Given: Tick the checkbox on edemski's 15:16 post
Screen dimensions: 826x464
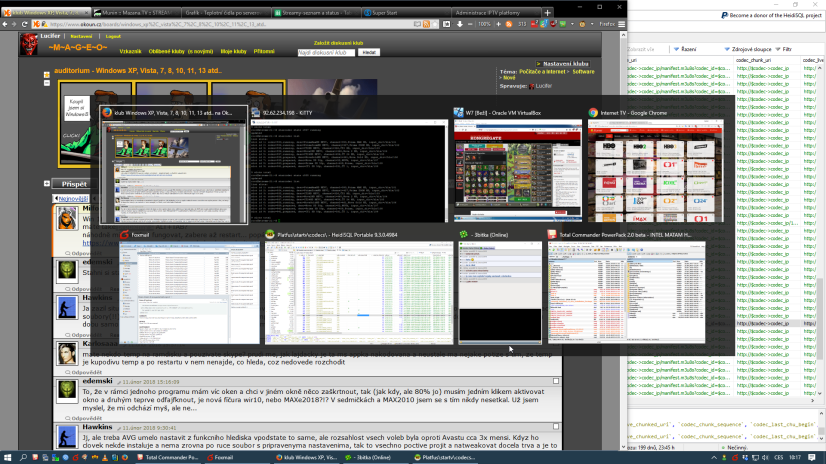Looking at the screenshot, I should (x=556, y=381).
